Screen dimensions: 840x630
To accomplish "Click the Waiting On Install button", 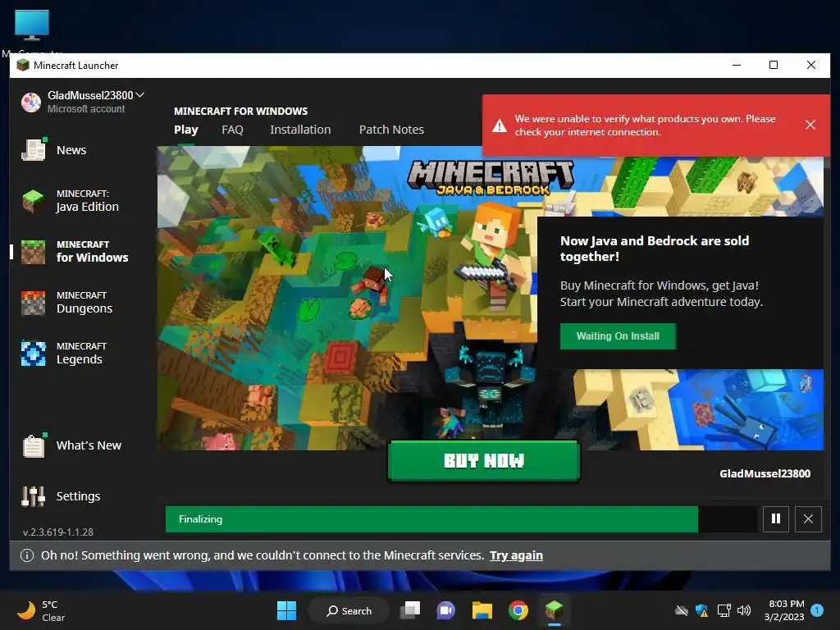I will [x=618, y=336].
